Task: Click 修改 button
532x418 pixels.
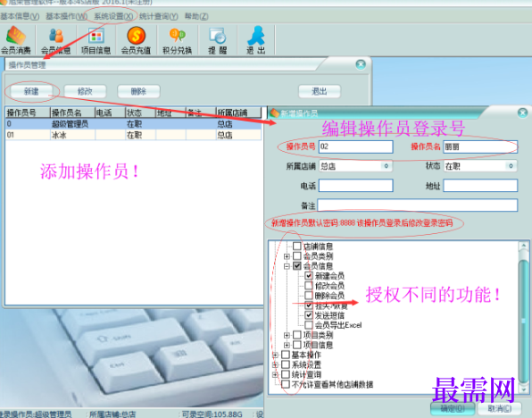Action: 85,91
